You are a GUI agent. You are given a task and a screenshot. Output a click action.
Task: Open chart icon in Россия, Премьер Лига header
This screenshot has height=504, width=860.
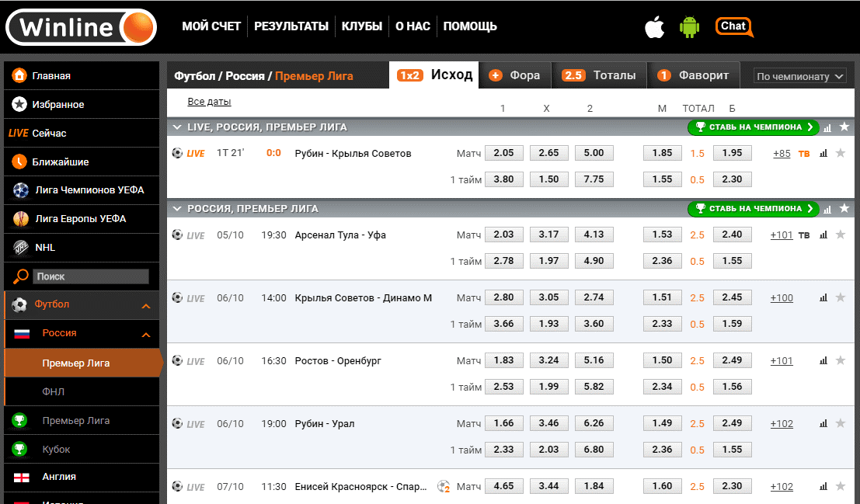(x=827, y=209)
